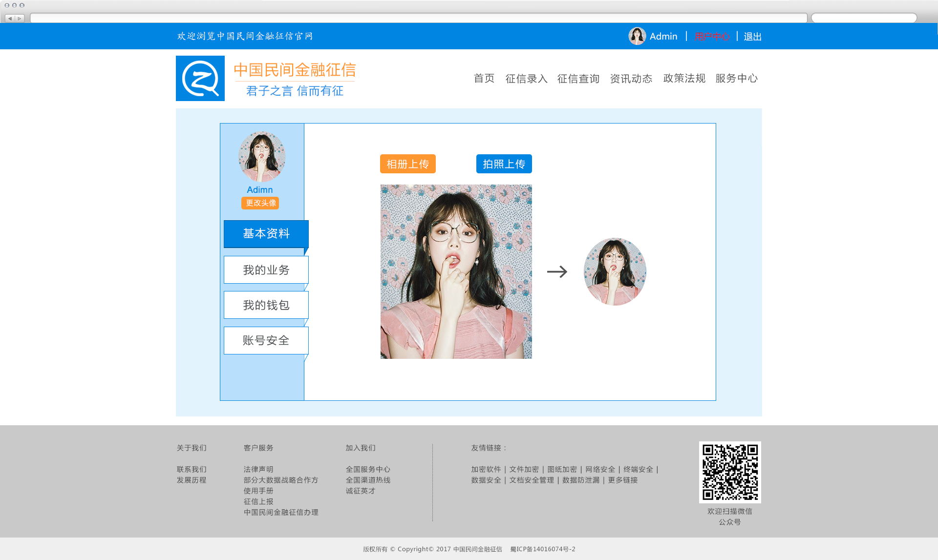
Task: Open 资讯动态 navigation item
Action: click(x=631, y=78)
